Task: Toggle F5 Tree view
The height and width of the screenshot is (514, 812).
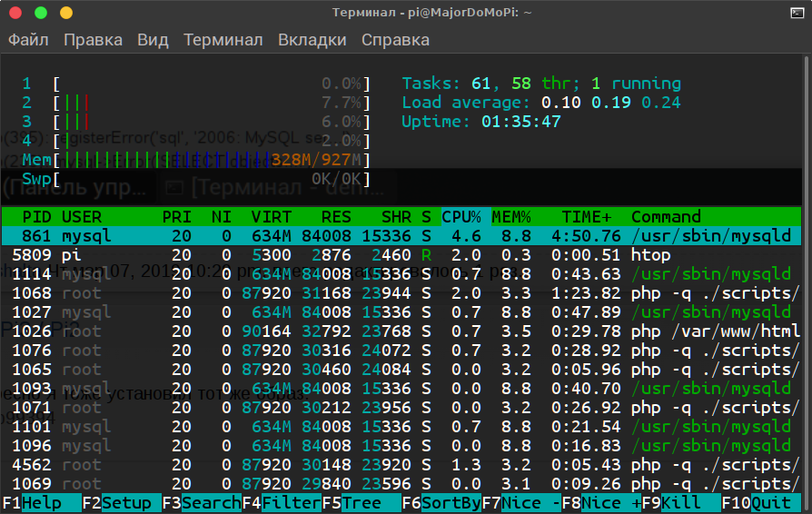Action: [x=361, y=502]
